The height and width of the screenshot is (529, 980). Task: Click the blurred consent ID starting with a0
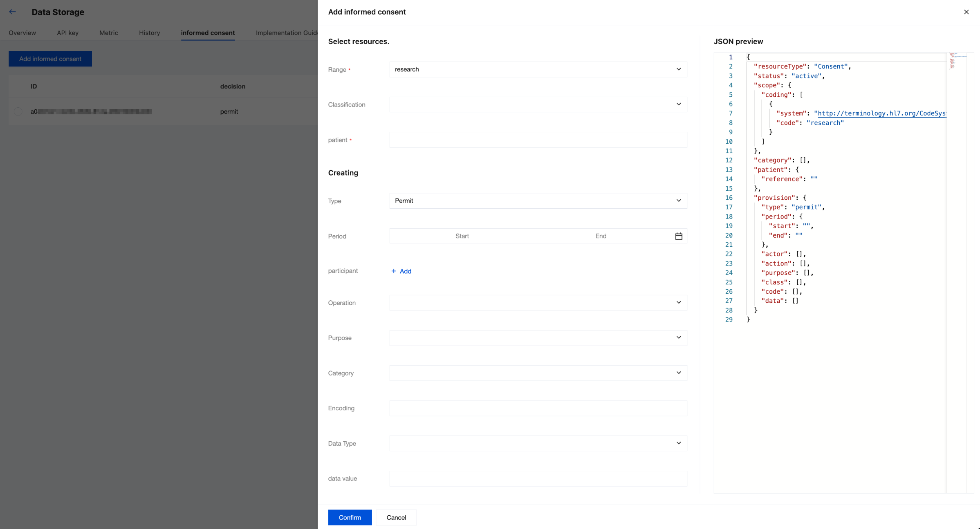tap(91, 111)
